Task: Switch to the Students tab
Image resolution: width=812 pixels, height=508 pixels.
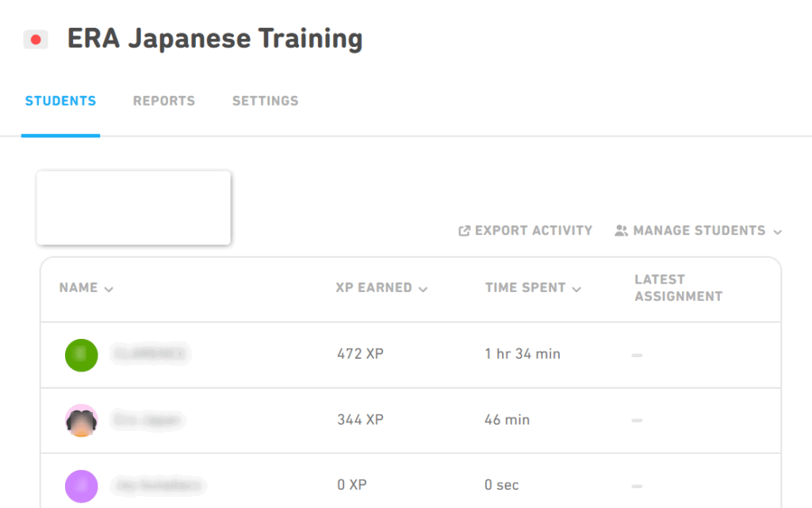Action: tap(60, 101)
